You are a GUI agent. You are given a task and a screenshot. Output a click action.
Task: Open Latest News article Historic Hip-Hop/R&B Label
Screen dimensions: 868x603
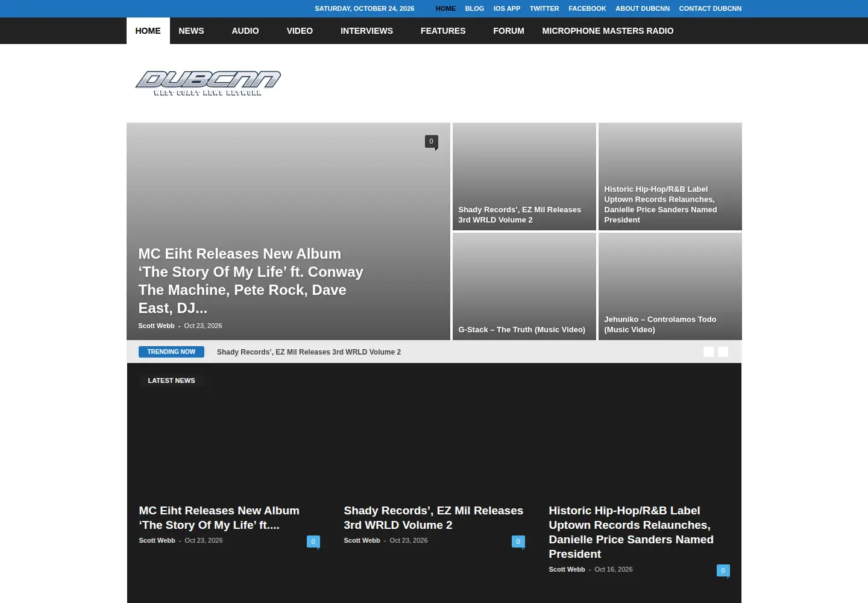click(631, 532)
